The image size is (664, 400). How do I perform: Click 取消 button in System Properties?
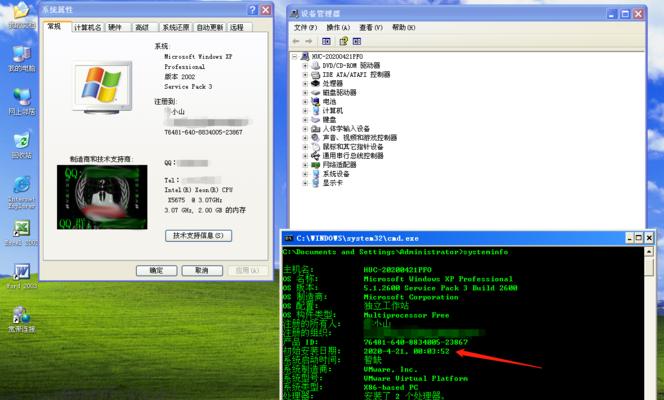tap(202, 270)
